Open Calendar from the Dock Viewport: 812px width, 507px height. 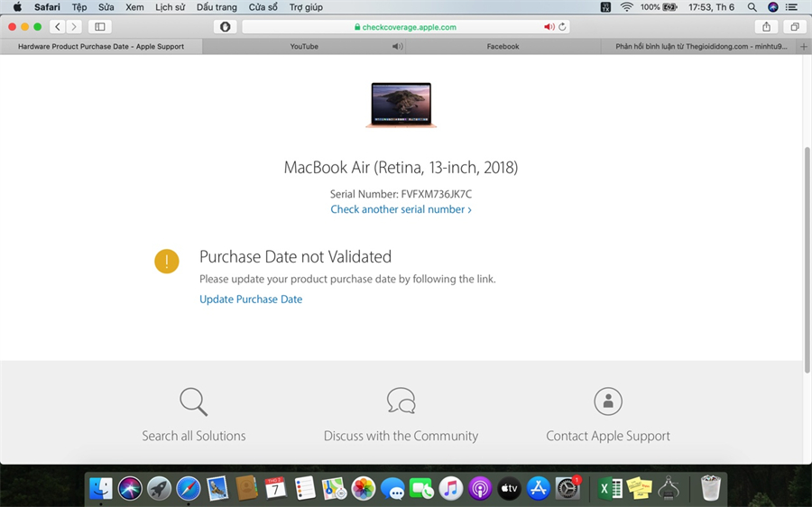pos(275,488)
